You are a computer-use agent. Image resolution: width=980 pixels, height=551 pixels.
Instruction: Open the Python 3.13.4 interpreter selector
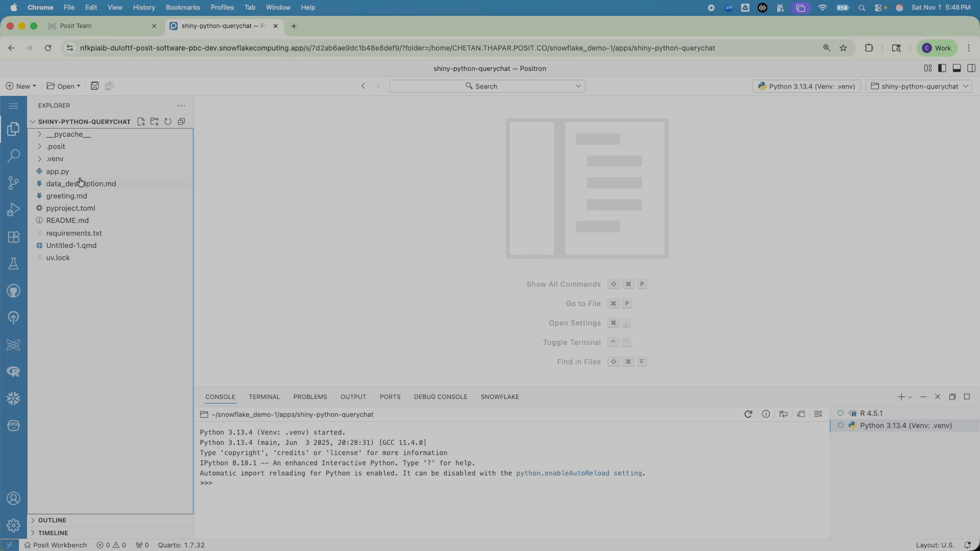click(x=806, y=86)
